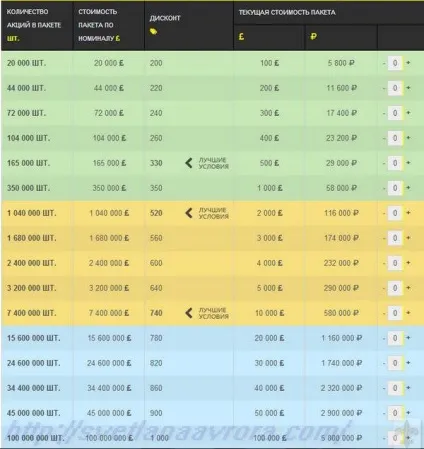Increase quantity for 350 000 шт. package
Image resolution: width=424 pixels, height=449 pixels.
pos(408,188)
